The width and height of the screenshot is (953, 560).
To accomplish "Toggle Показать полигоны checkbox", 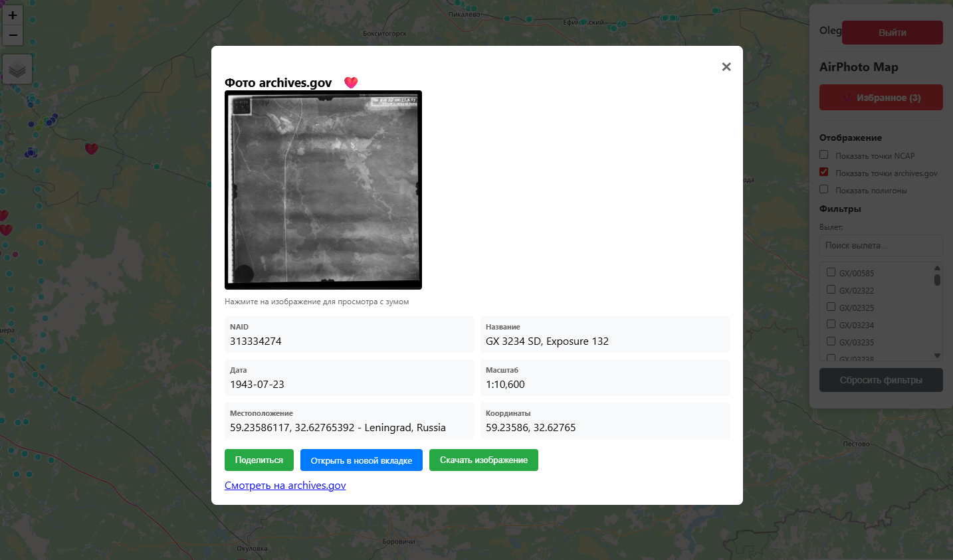I will coord(824,189).
